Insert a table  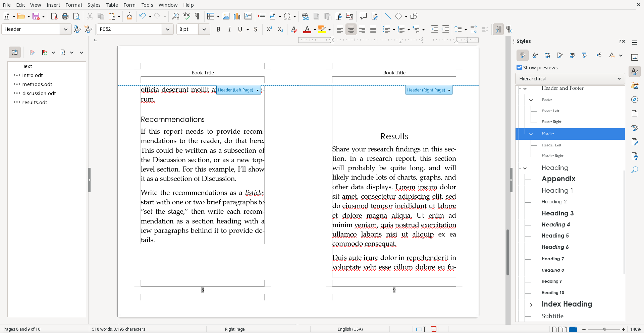211,16
